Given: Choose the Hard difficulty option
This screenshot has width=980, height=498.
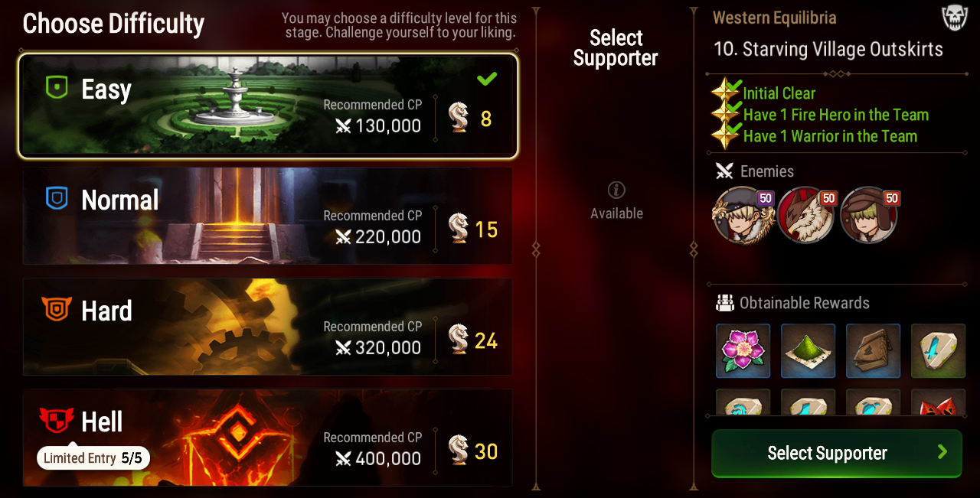Looking at the screenshot, I should pos(268,327).
